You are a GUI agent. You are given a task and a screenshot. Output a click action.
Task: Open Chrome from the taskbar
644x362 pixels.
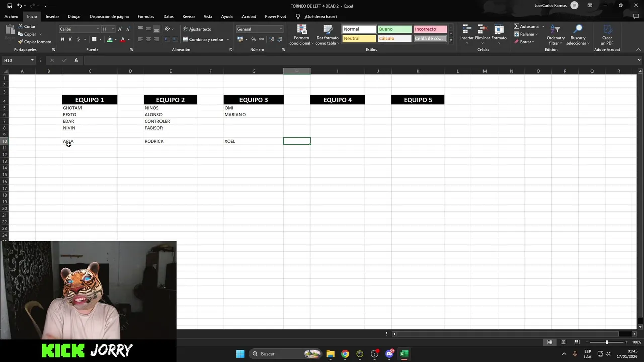click(345, 354)
